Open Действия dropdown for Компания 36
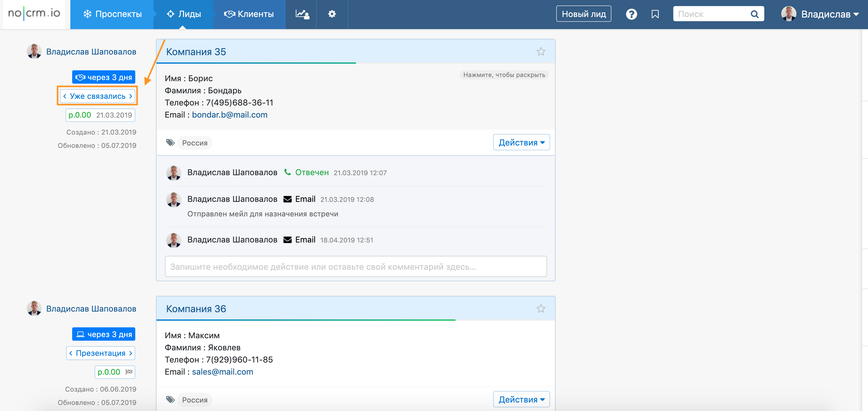Image resolution: width=868 pixels, height=411 pixels. pos(521,399)
